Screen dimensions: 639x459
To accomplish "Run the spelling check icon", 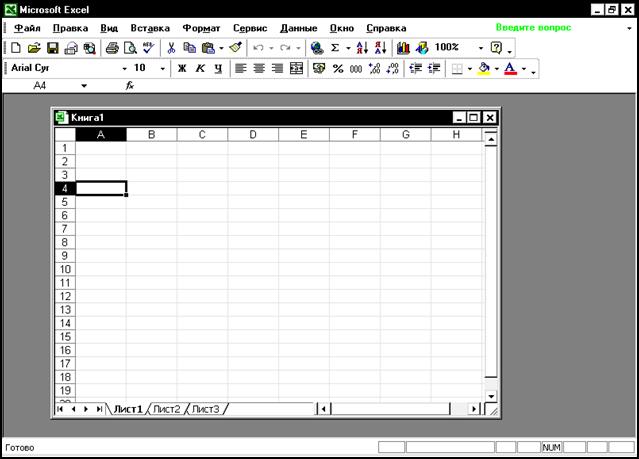I will (148, 48).
